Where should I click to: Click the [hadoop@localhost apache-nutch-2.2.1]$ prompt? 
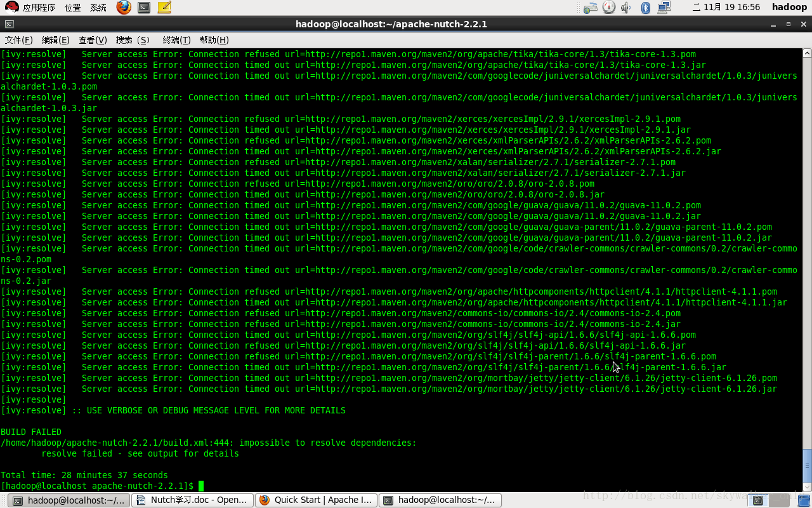click(97, 486)
